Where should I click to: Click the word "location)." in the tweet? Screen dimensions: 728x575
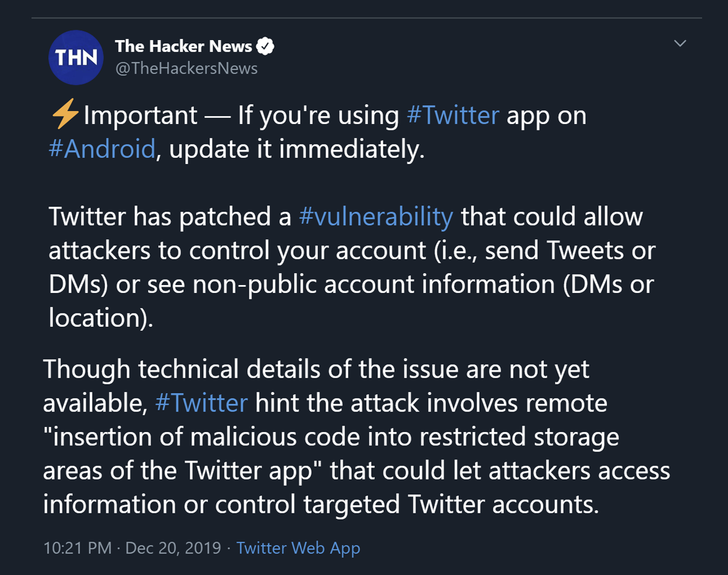pos(101,318)
